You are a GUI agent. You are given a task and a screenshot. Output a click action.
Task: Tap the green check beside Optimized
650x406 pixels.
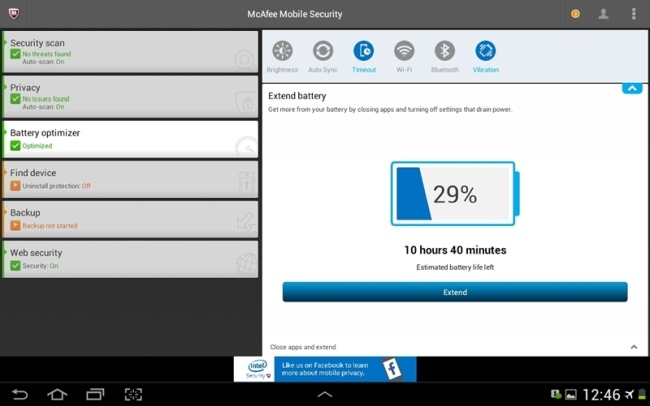(x=15, y=146)
